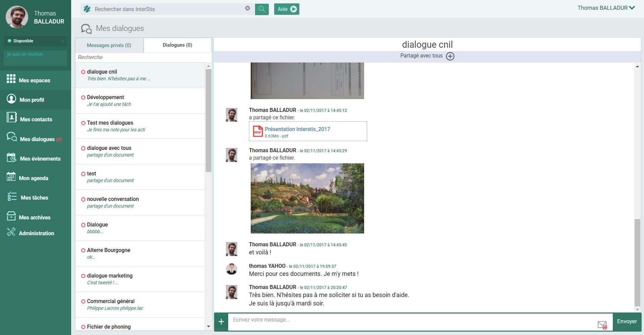
Task: Click 'Partagé avec tous' sharing label
Action: click(x=421, y=56)
